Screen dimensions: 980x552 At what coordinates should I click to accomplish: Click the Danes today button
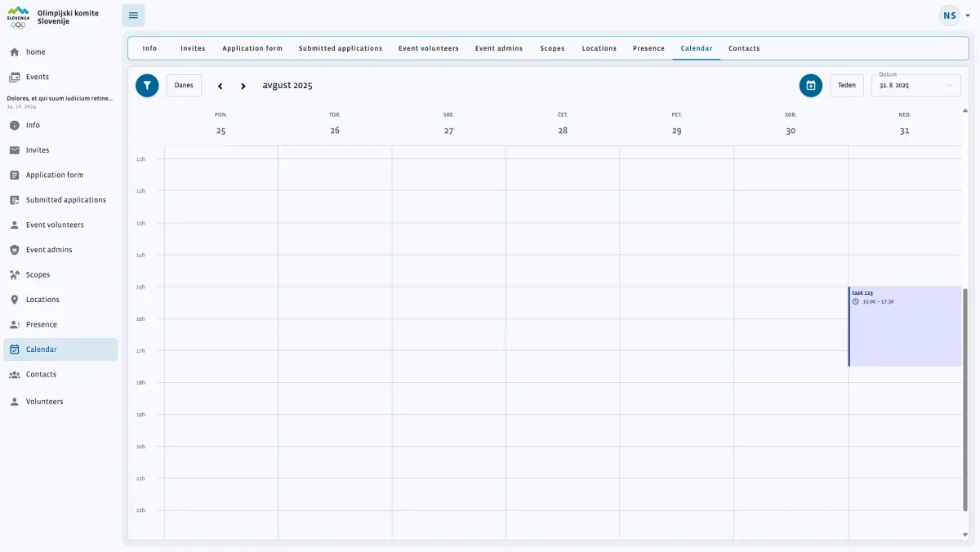(x=184, y=86)
